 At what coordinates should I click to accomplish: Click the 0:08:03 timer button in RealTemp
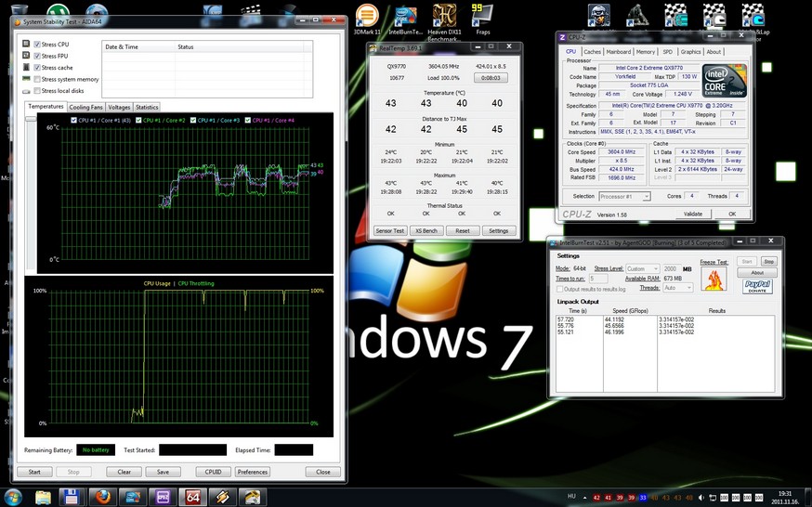491,78
